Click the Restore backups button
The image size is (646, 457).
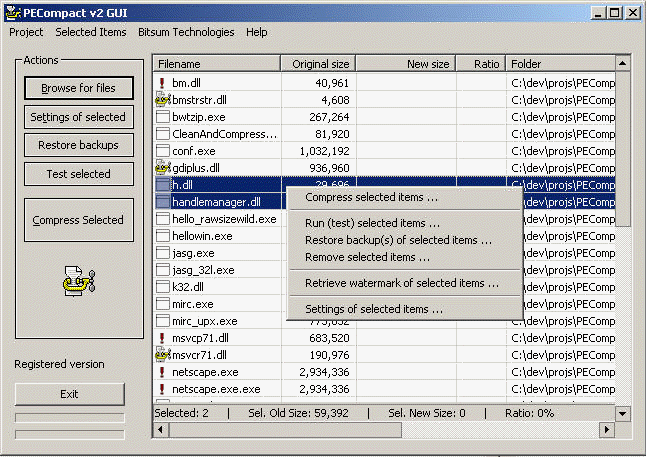coord(79,145)
